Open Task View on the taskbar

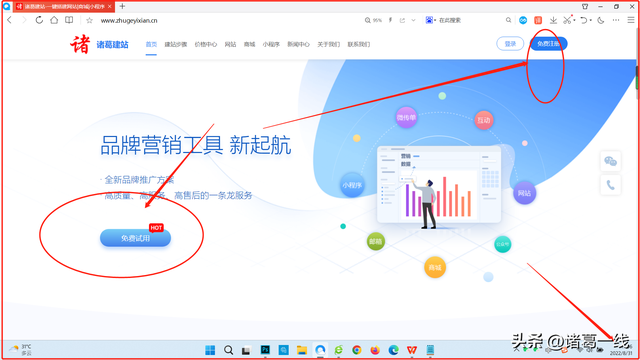click(246, 350)
